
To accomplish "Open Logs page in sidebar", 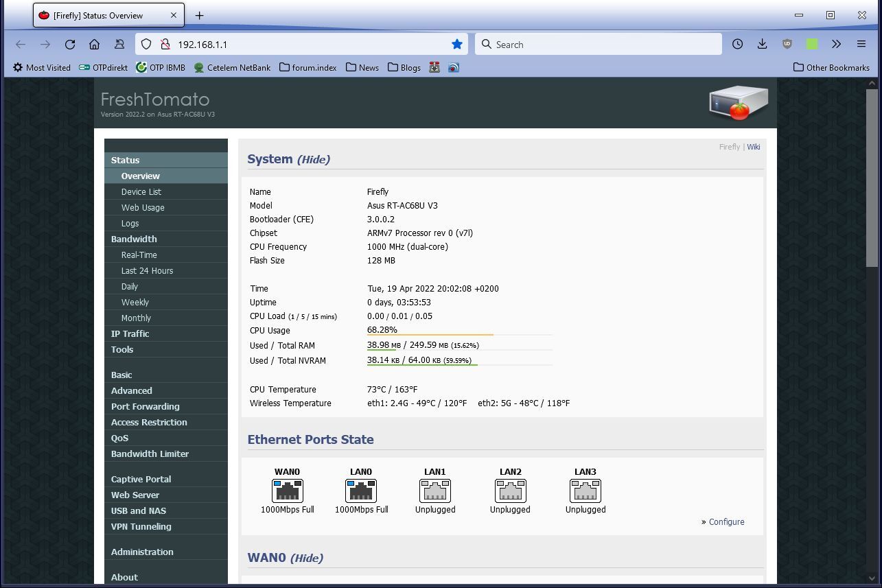I will (x=166, y=223).
